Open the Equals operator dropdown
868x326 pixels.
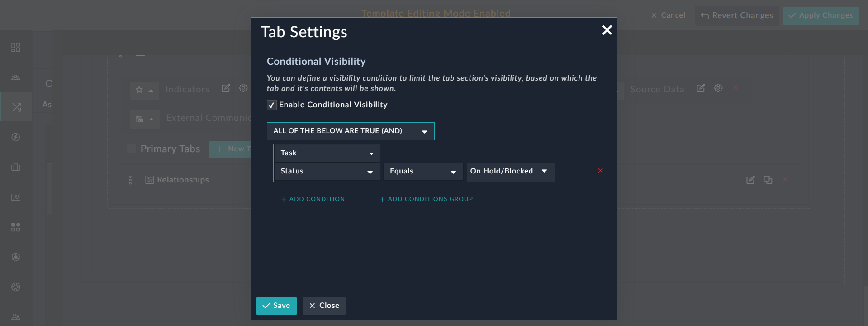point(423,172)
